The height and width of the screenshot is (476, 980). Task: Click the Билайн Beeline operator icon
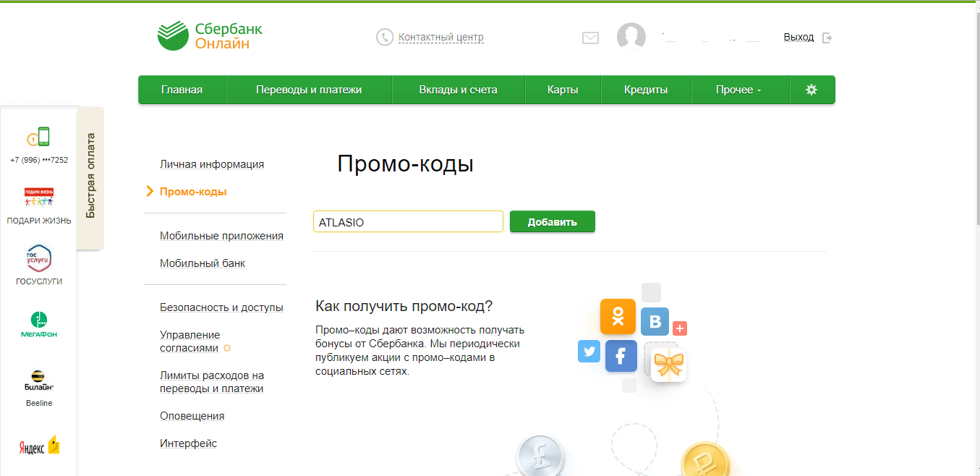(39, 381)
